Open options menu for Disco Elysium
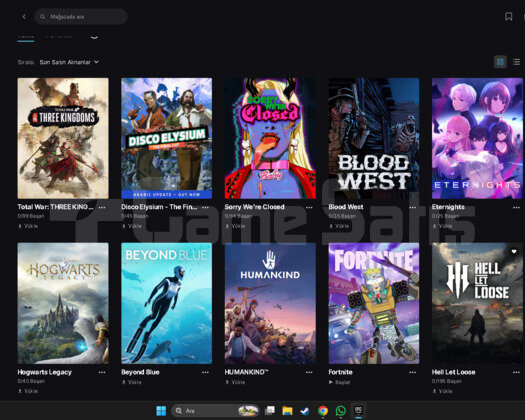The height and width of the screenshot is (420, 525). [205, 207]
